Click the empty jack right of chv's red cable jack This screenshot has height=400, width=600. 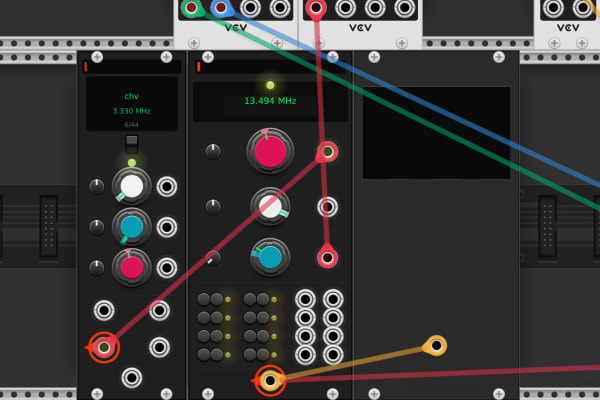click(x=159, y=347)
